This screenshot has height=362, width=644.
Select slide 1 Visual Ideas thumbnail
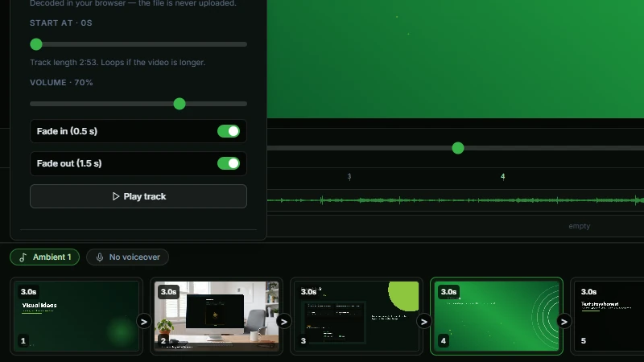pyautogui.click(x=76, y=316)
